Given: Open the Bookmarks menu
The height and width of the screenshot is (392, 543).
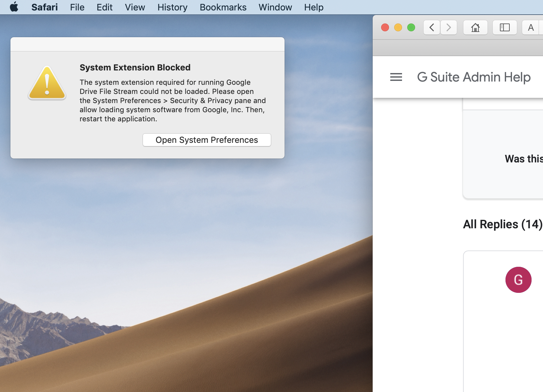Looking at the screenshot, I should tap(223, 7).
